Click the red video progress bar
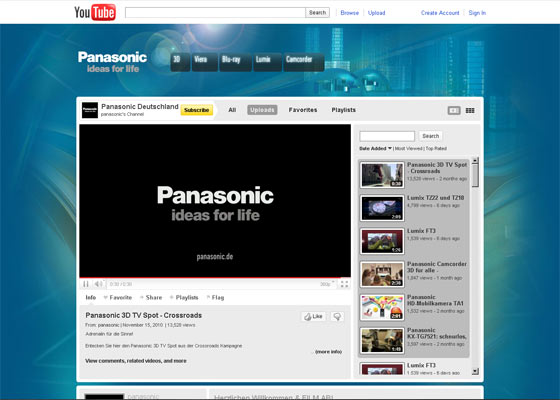This screenshot has height=400, width=560. click(215, 278)
